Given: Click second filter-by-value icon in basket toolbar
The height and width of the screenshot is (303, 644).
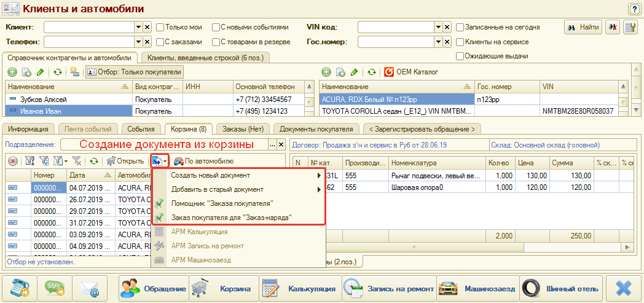Looking at the screenshot, I should [x=43, y=162].
